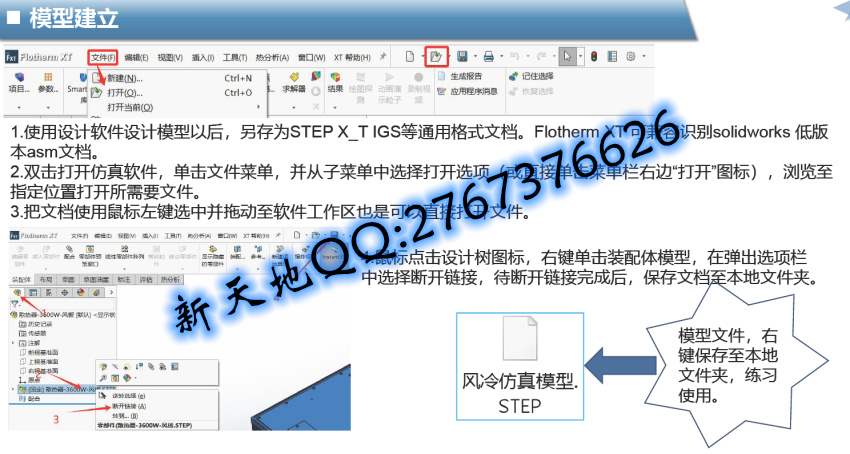Click 生成报告 button
The image size is (850, 454).
tap(466, 76)
